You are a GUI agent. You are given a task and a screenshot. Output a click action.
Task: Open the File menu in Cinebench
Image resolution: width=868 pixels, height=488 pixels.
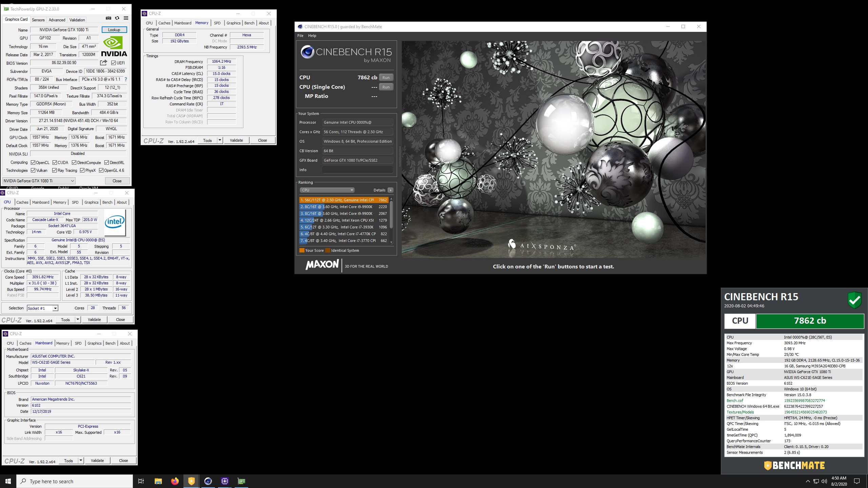pos(300,36)
